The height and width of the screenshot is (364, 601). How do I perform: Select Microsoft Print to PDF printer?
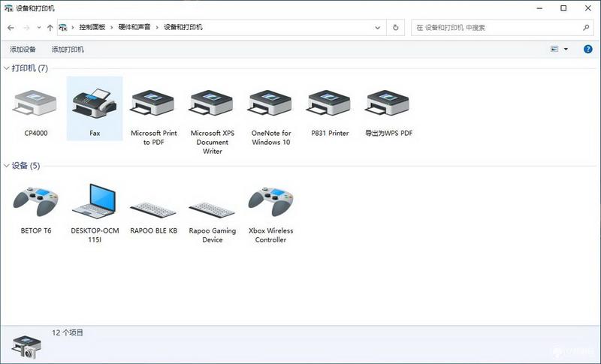(x=153, y=104)
